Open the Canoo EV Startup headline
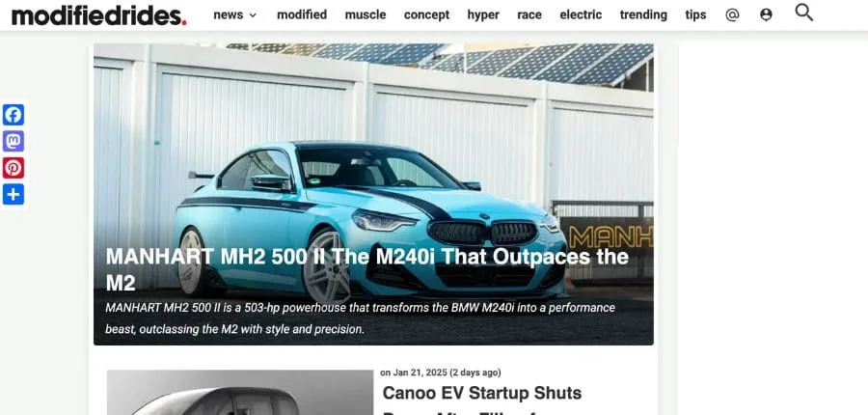Image resolution: width=868 pixels, height=415 pixels. [x=481, y=393]
